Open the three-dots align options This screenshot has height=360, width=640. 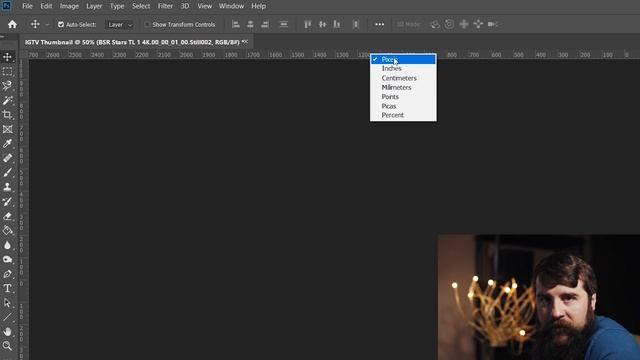380,24
